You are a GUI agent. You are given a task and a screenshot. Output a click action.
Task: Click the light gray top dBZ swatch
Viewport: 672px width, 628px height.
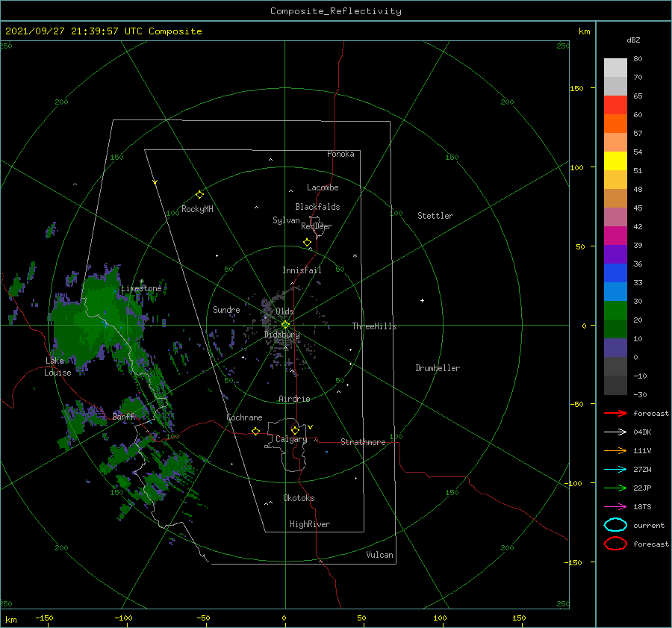[615, 67]
